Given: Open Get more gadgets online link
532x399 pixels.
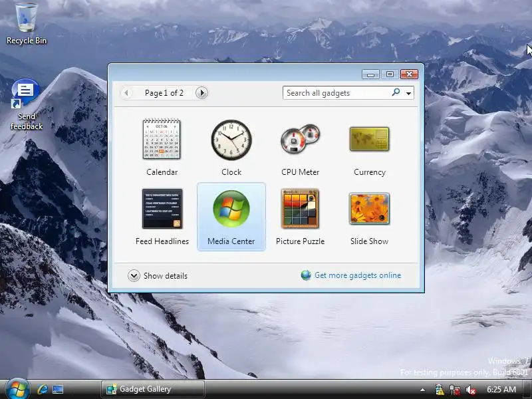Looking at the screenshot, I should click(x=358, y=275).
